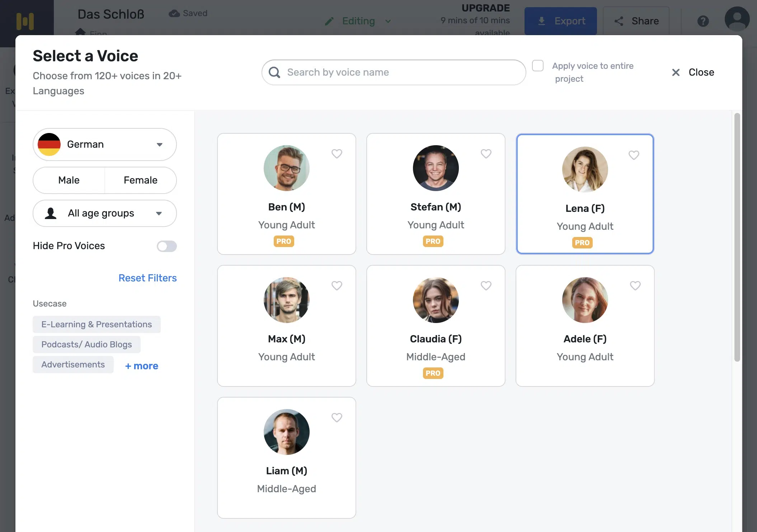Screen dimensions: 757x532
Task: Toggle Hide Pro Voices on
Action: 166,246
